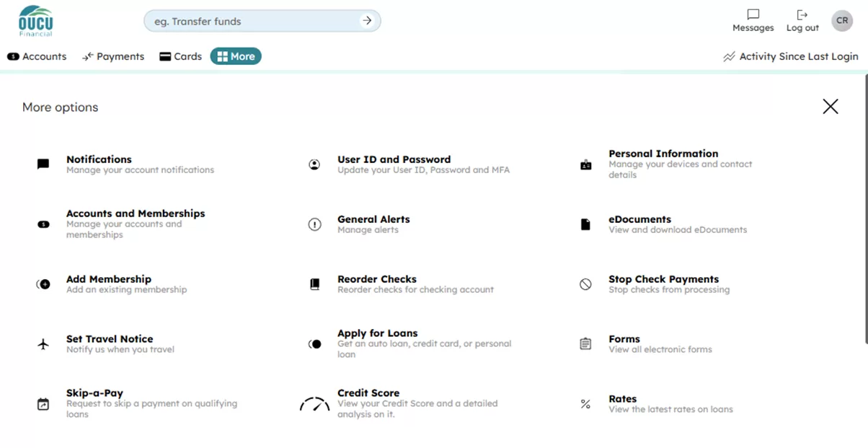Close the More options panel
This screenshot has height=448, width=868.
[831, 107]
